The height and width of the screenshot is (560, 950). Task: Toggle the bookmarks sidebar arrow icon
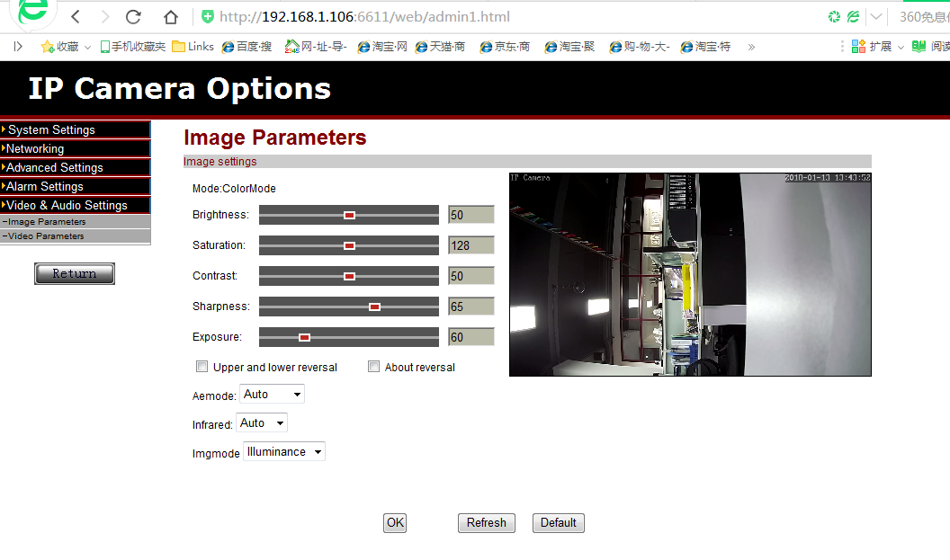pyautogui.click(x=18, y=47)
